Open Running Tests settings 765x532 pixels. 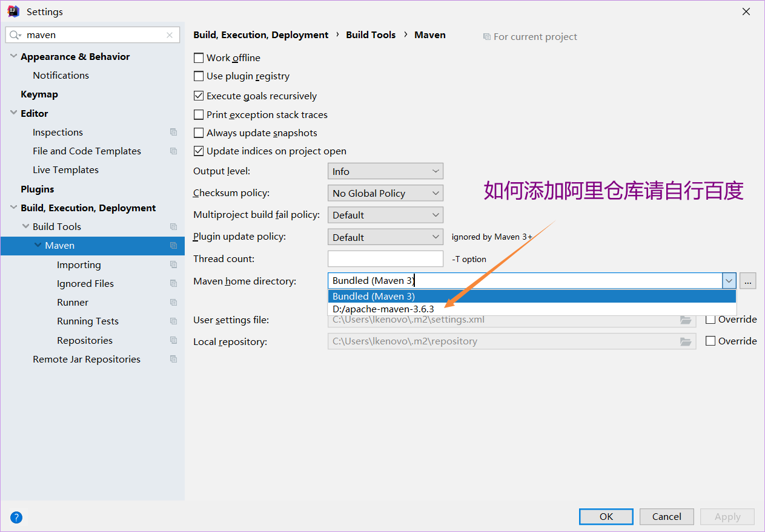pos(88,321)
